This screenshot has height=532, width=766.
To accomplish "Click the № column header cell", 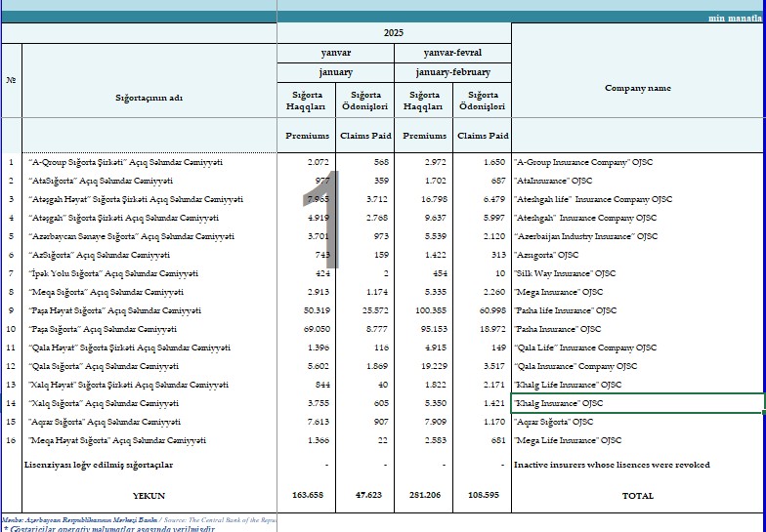I will [x=11, y=80].
